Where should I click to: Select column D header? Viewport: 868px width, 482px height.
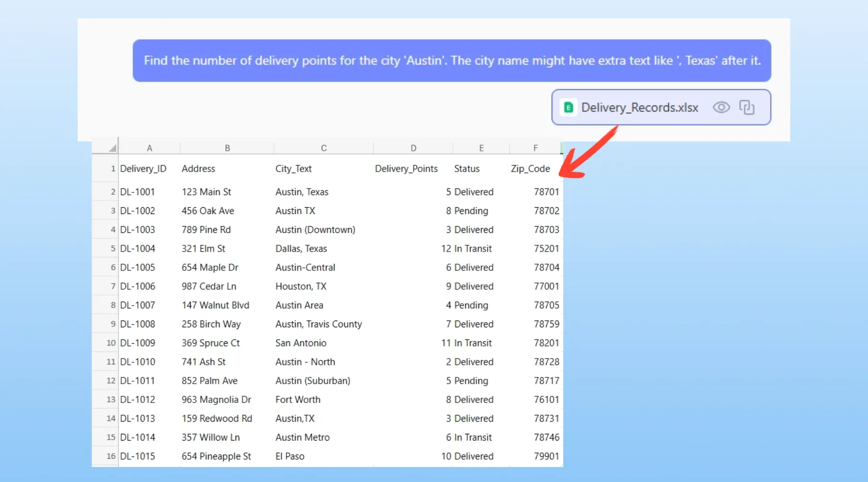(413, 148)
